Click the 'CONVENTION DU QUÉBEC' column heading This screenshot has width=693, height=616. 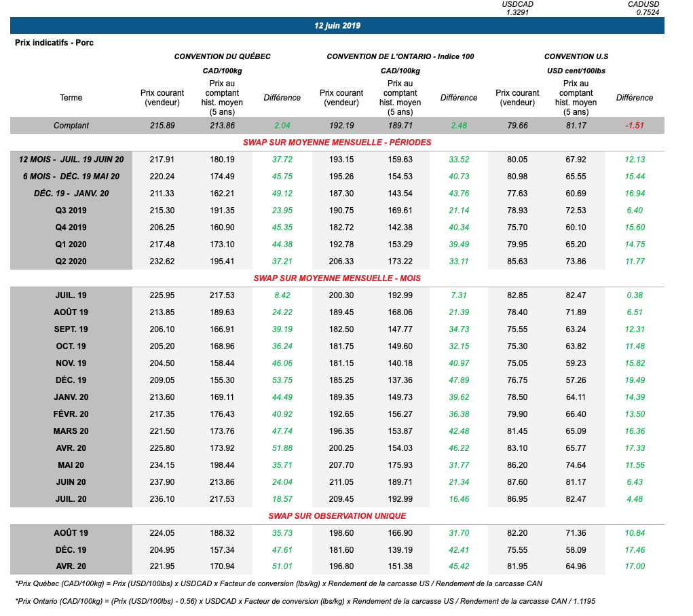[222, 56]
